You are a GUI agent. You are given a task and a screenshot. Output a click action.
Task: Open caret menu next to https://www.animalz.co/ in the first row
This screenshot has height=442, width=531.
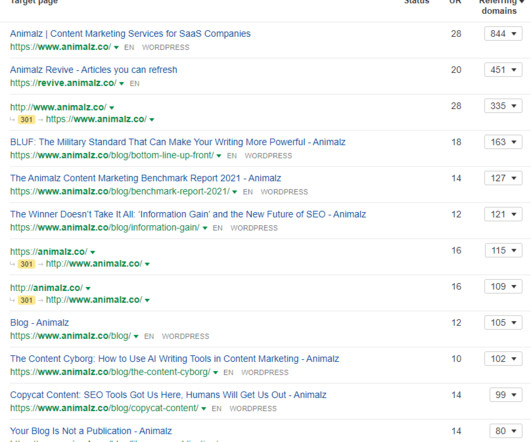click(116, 47)
